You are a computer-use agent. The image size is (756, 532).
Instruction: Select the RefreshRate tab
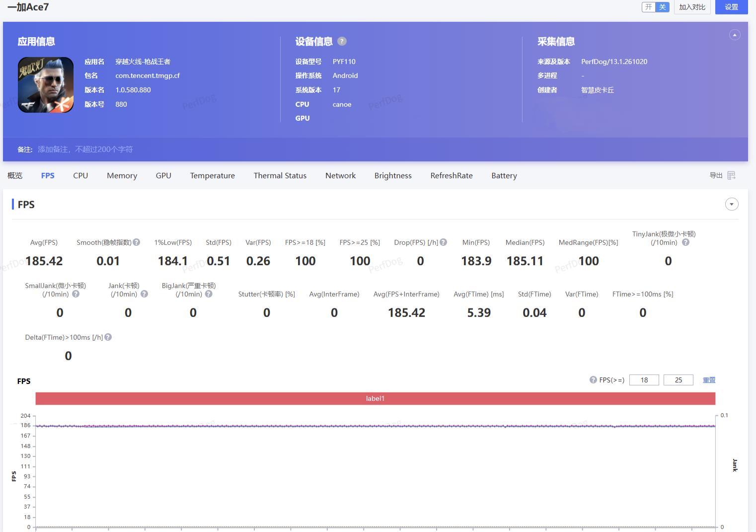pyautogui.click(x=452, y=175)
